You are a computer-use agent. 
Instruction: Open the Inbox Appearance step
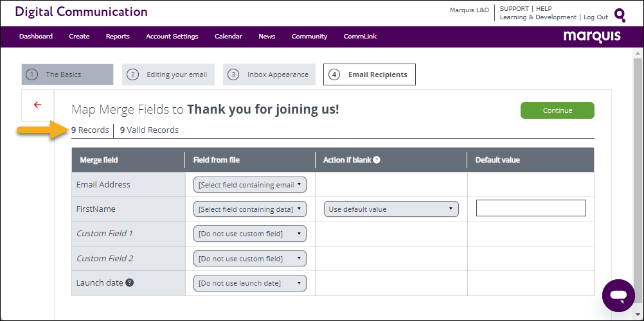[x=269, y=74]
